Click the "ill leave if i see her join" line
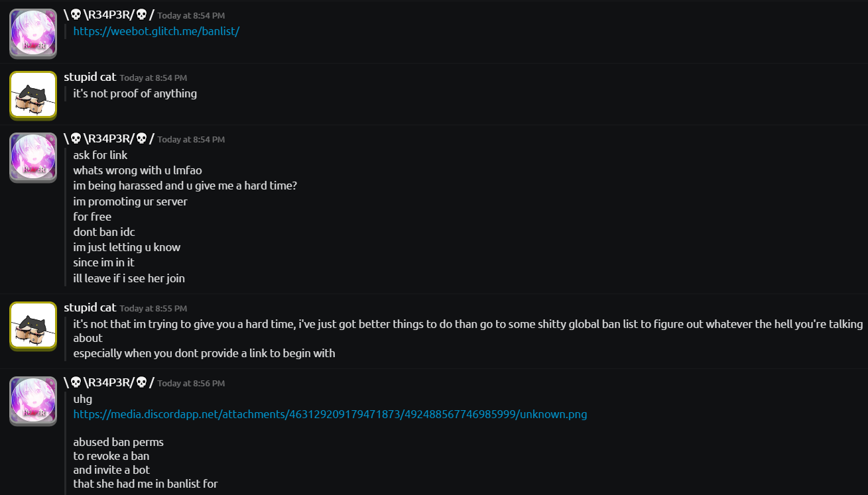868x495 pixels. 129,278
